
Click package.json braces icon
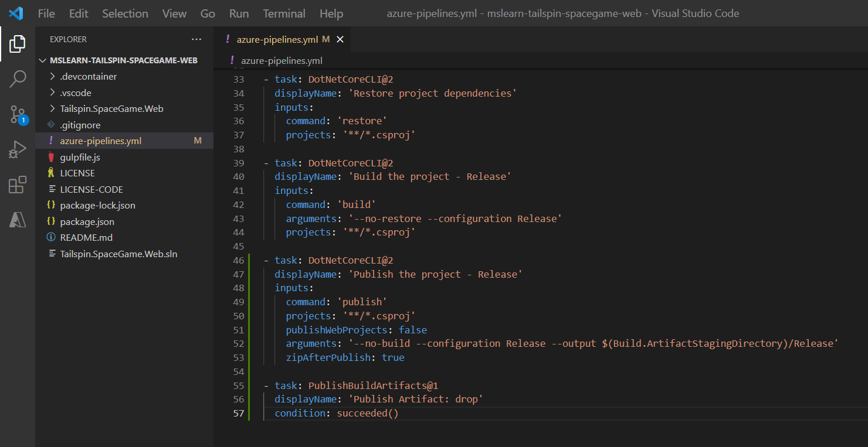[x=51, y=221]
